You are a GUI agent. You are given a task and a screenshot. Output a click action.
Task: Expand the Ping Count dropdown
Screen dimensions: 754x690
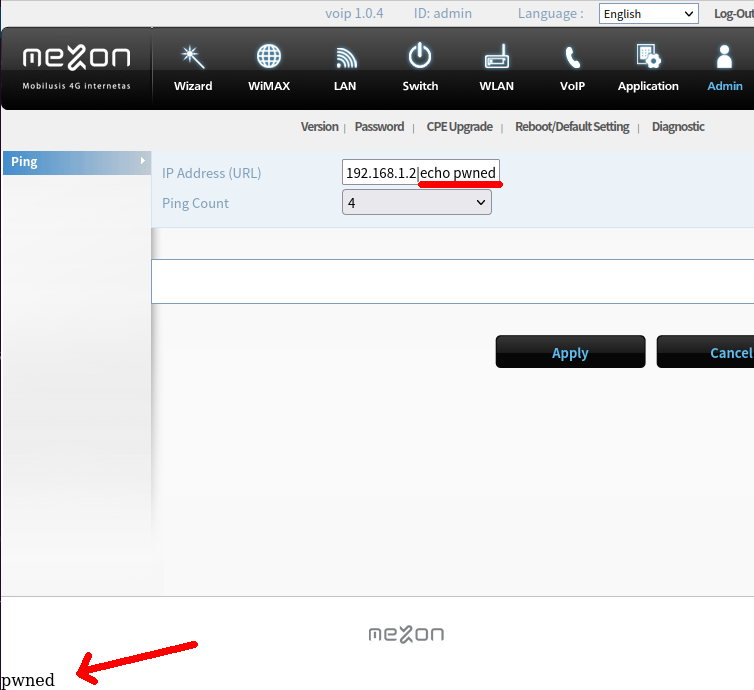[x=416, y=202]
